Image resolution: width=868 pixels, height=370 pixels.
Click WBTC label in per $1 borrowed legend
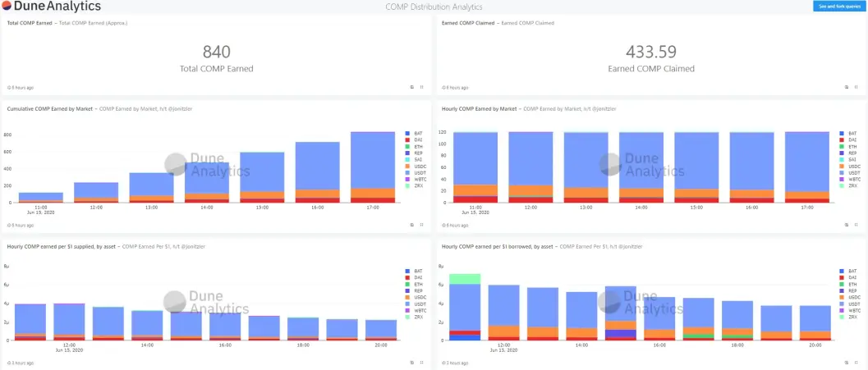(855, 310)
